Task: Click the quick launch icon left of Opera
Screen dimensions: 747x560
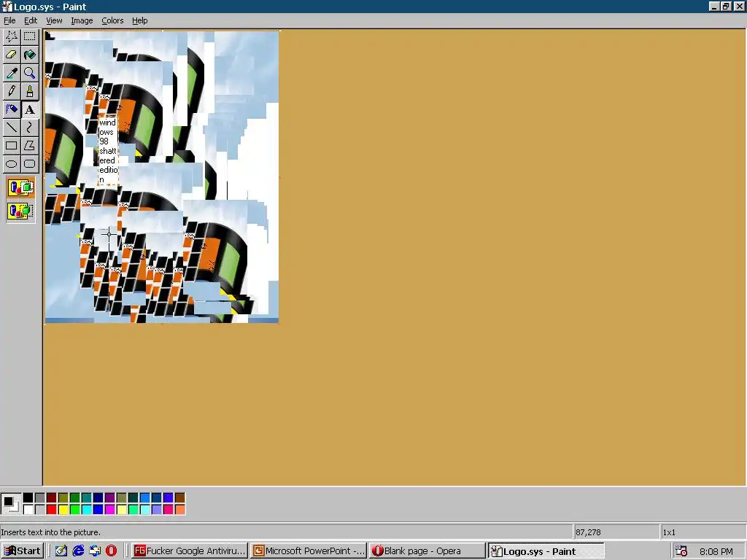Action: coord(95,551)
